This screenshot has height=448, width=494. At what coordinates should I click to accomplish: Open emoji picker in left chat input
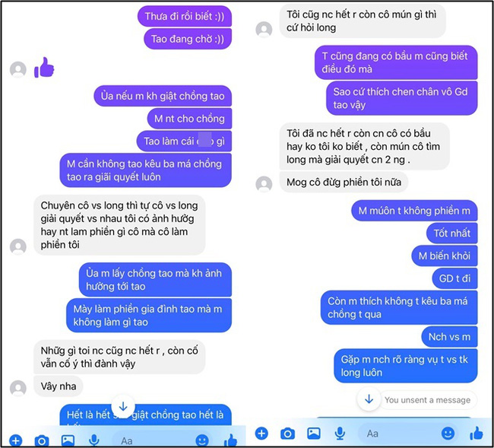pos(202,440)
